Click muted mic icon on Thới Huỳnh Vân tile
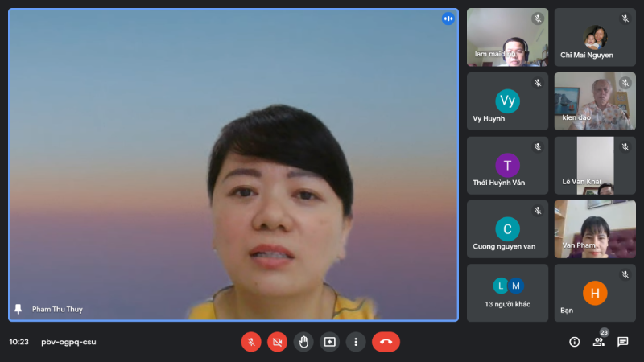This screenshot has height=362, width=644. point(538,146)
